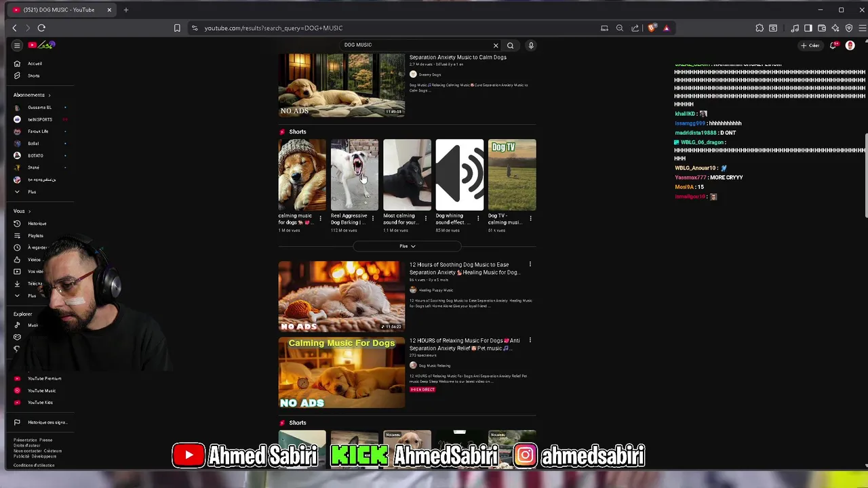Toggle the browser sidebar panel icon

pos(808,28)
